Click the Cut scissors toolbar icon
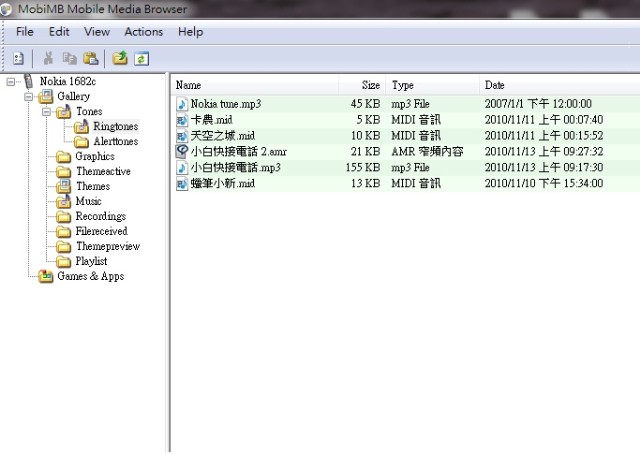The width and height of the screenshot is (640, 454). (49, 59)
